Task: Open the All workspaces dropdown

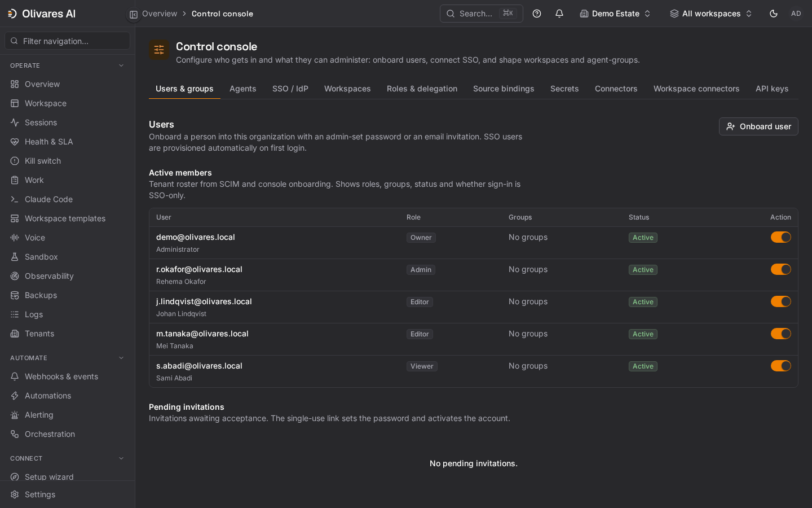Action: [x=710, y=14]
